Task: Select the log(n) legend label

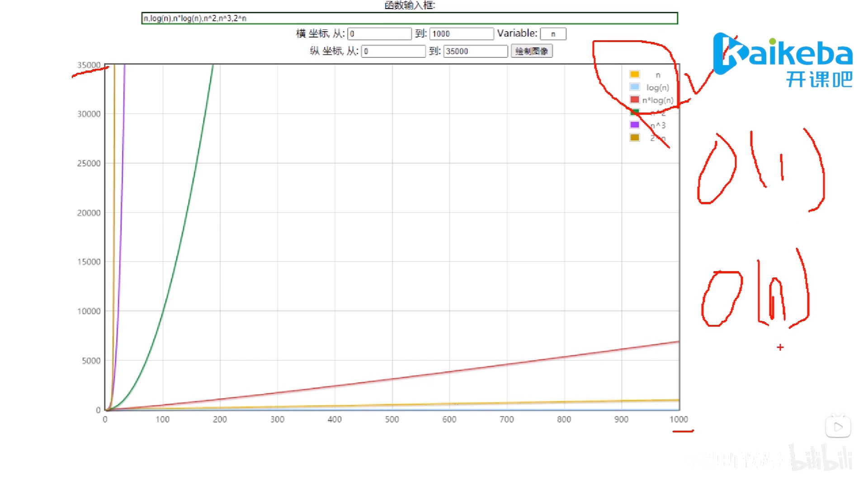Action: [x=657, y=88]
